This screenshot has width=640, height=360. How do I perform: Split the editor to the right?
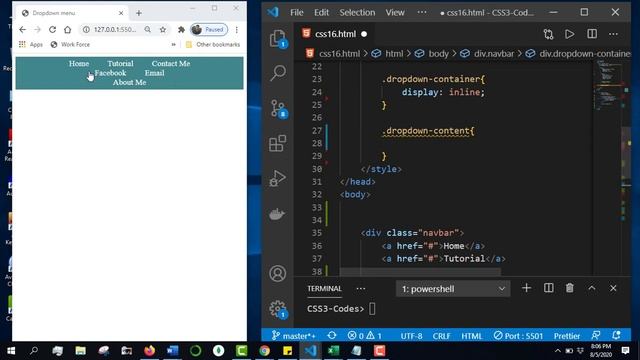[x=592, y=34]
